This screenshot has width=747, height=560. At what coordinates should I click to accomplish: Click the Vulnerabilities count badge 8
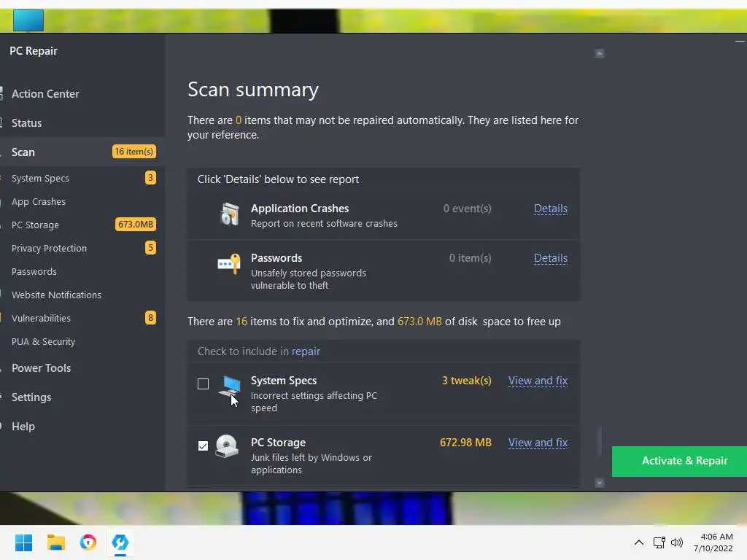(150, 318)
